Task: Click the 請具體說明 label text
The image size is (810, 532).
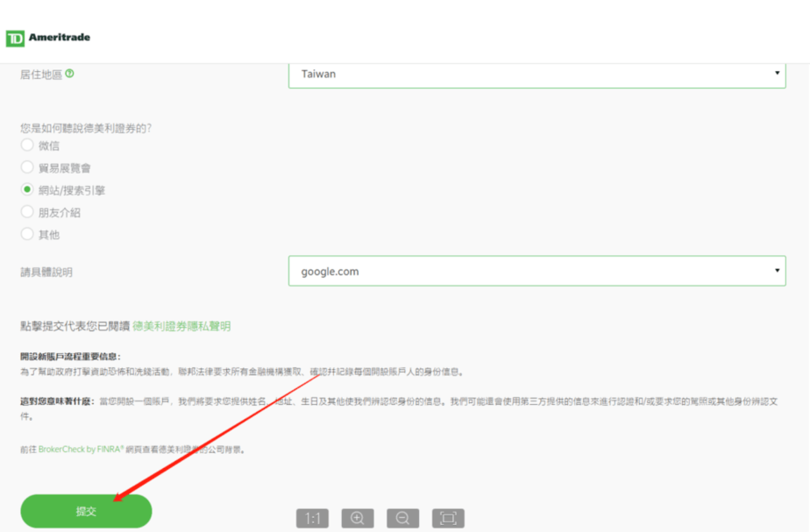Action: 46,273
